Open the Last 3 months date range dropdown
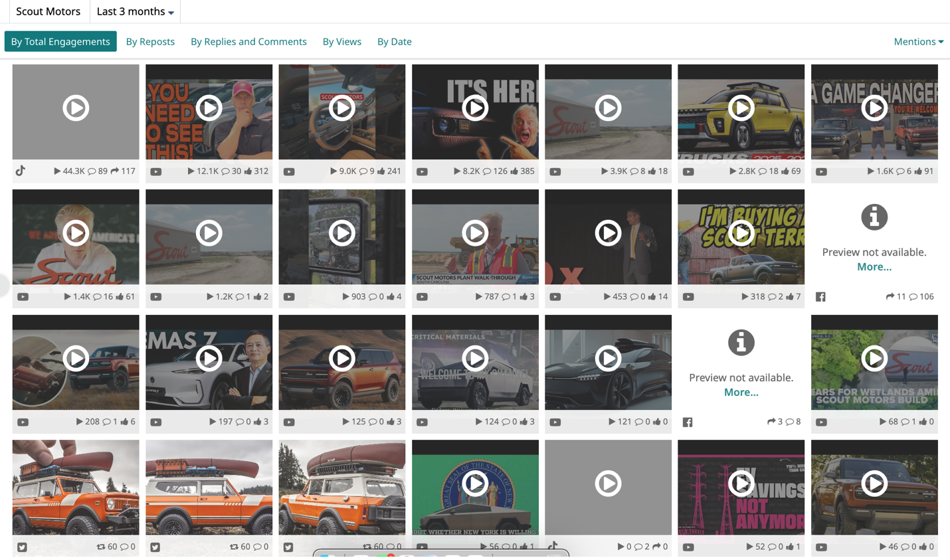Viewport: 950px width, 560px height. coord(135,11)
